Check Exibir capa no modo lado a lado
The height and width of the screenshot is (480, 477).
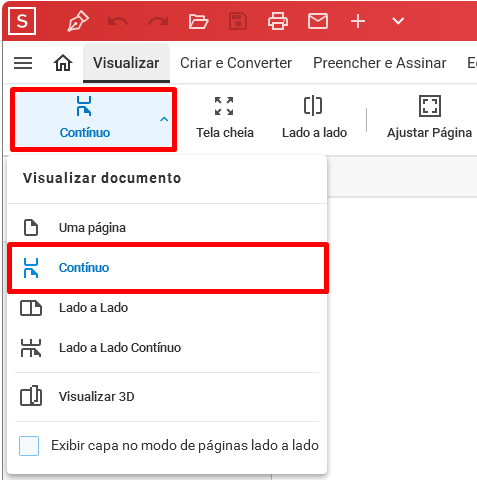click(29, 446)
